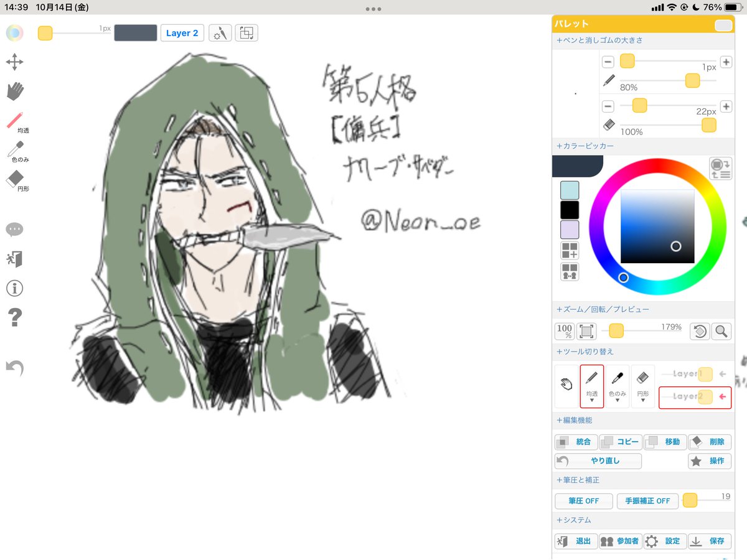Open the color wheel icon in left sidebar
The image size is (747, 560).
pyautogui.click(x=15, y=33)
